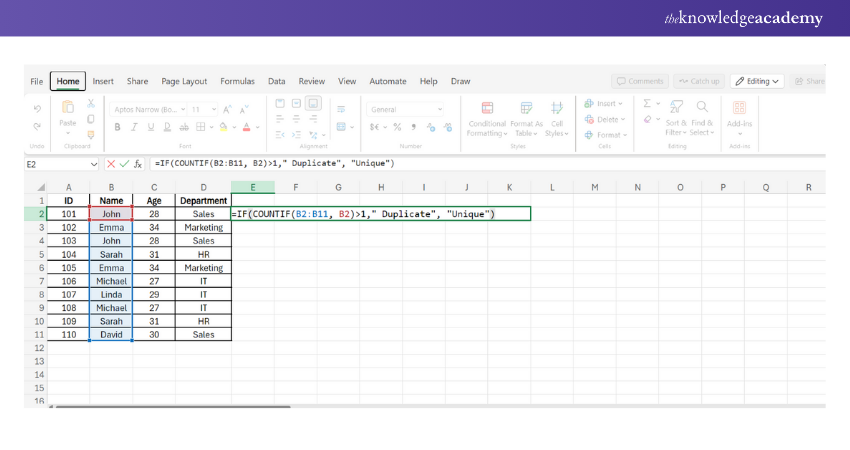Viewport: 850px width, 450px height.
Task: Click the Comments button
Action: point(640,81)
